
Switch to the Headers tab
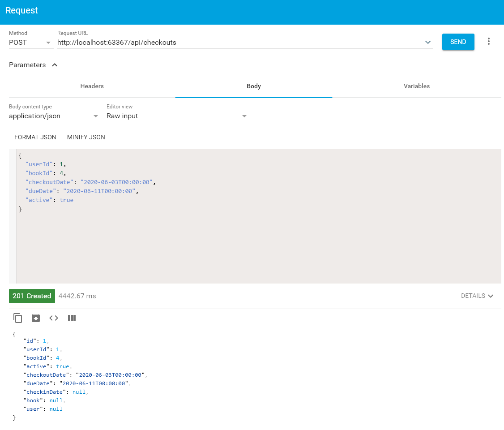pos(92,86)
